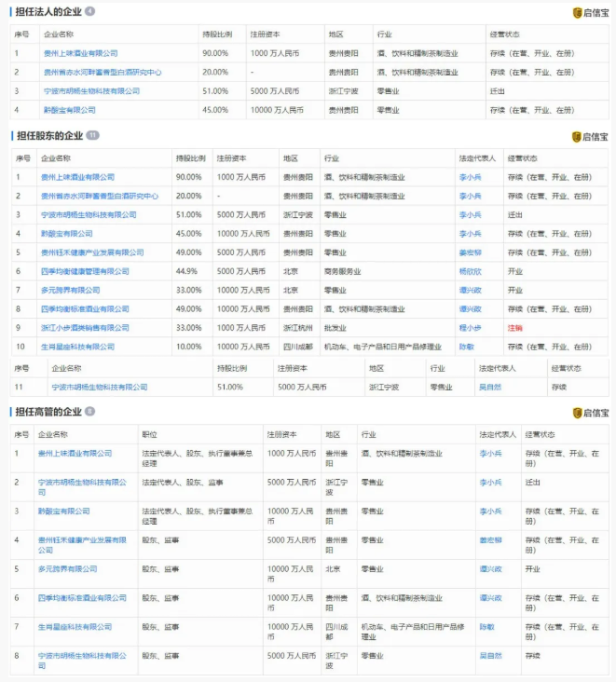Click the legal representative 程小步 link
This screenshot has width=616, height=682.
coord(471,328)
